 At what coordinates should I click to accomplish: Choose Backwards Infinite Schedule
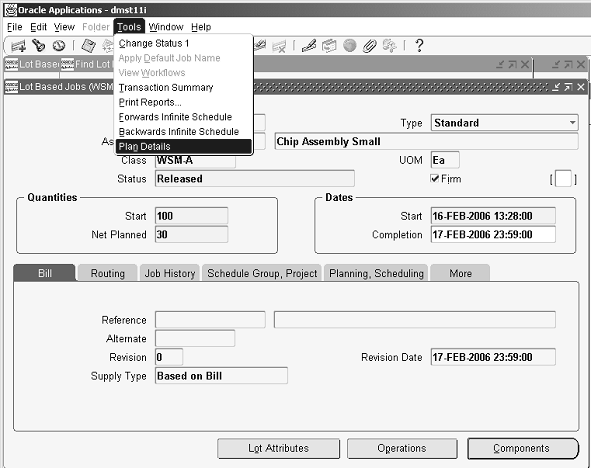(184, 132)
